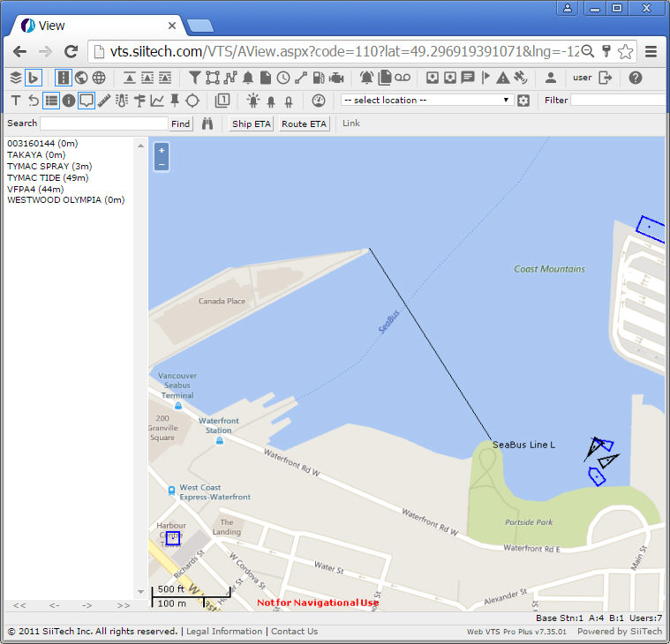
Task: Toggle the ship list panel button
Action: click(51, 101)
